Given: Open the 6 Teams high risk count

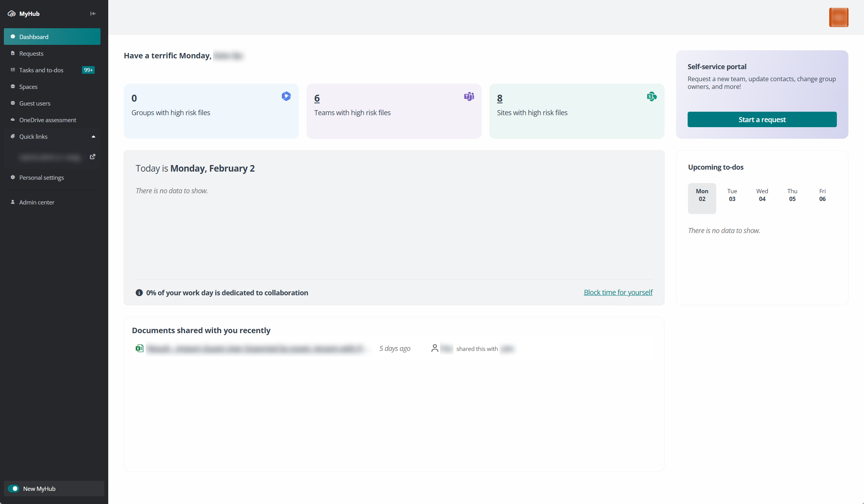Looking at the screenshot, I should [317, 98].
